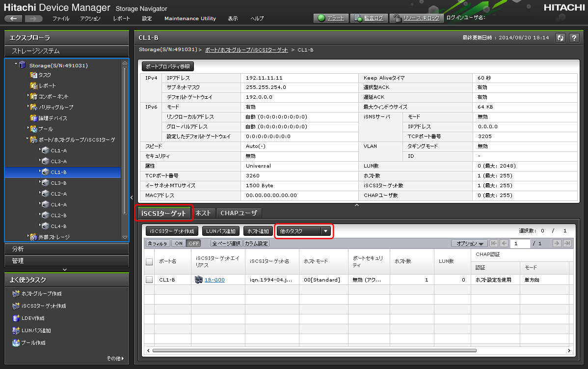Open help with the question mark icon
Viewport: 588px width, 369px height.
coord(574,38)
